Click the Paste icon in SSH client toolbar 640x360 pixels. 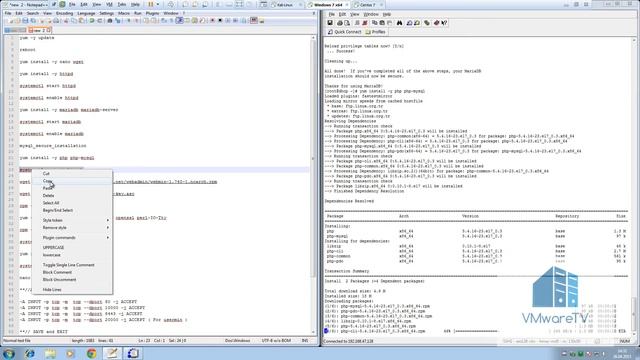382,23
